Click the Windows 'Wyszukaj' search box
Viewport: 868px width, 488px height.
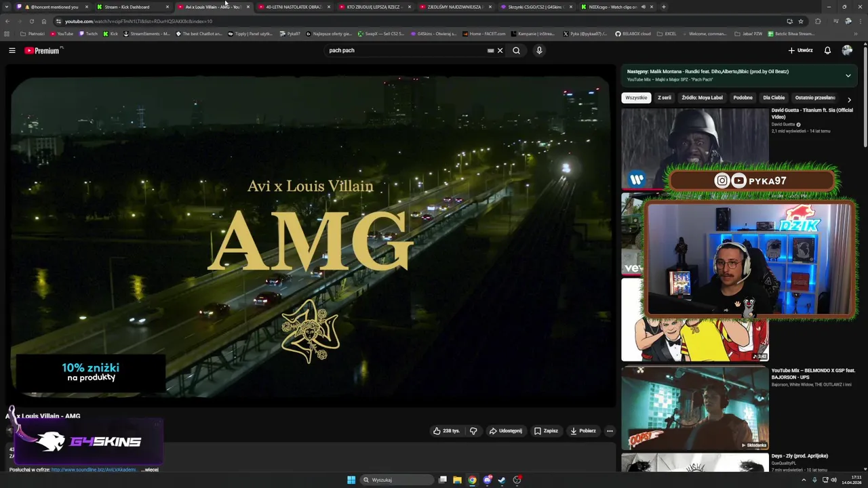pos(397,480)
